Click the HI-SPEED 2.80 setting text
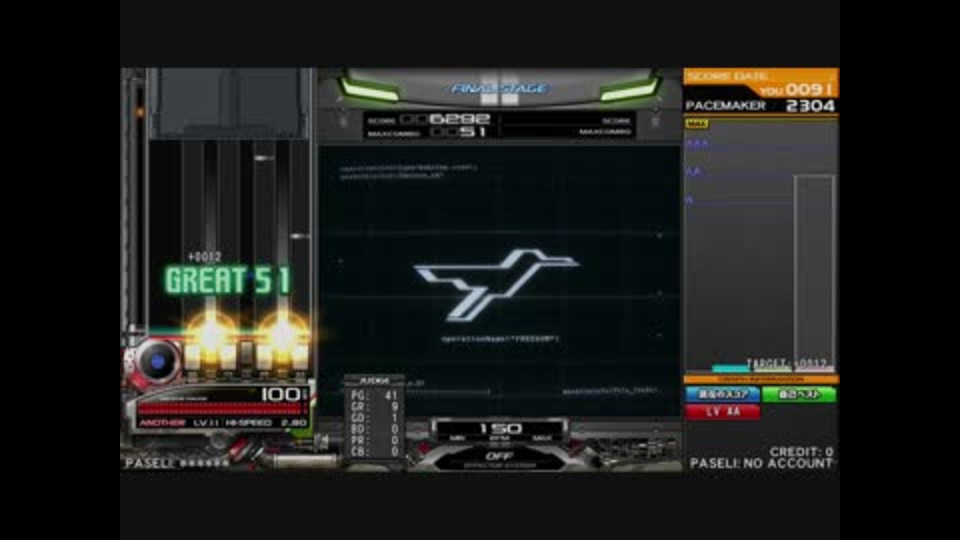This screenshot has width=960, height=540. tap(266, 423)
